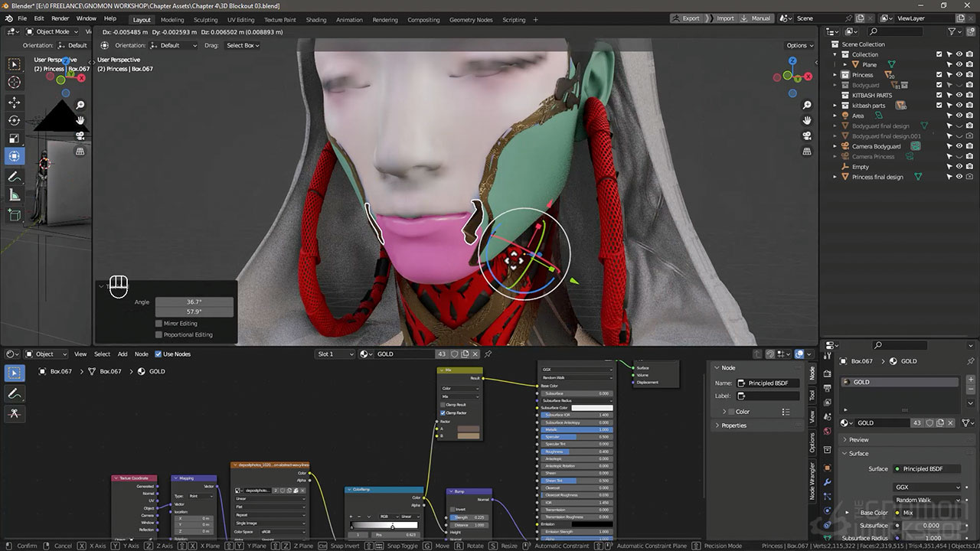980x551 pixels.
Task: Enable the Mirror Editing checkbox
Action: coord(159,324)
